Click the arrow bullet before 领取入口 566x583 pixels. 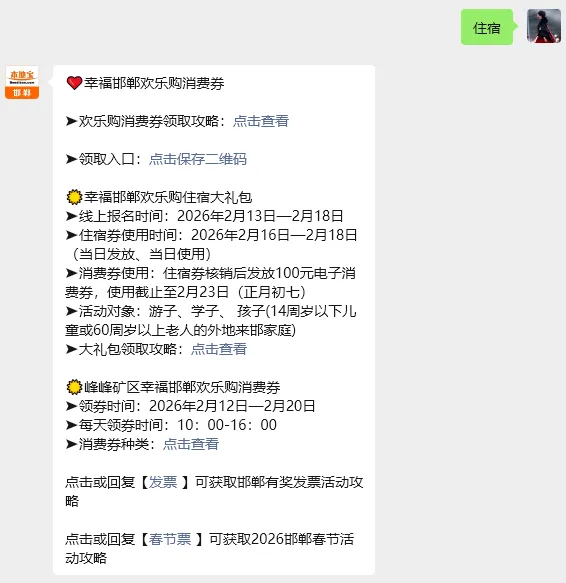(x=71, y=159)
